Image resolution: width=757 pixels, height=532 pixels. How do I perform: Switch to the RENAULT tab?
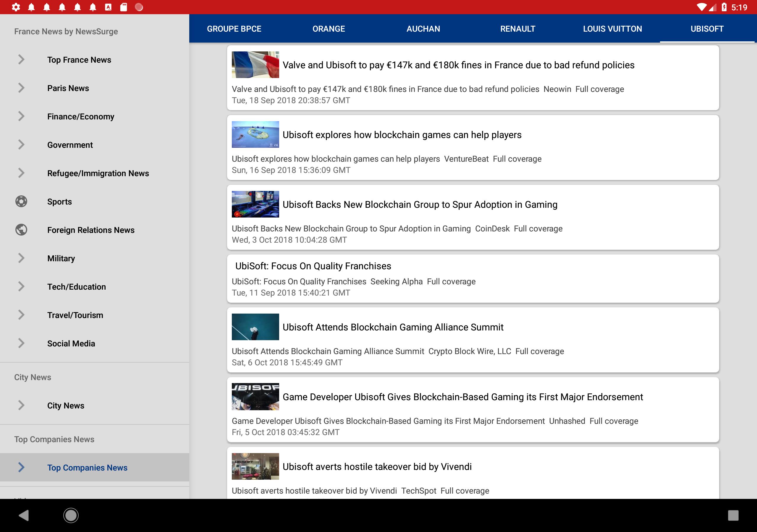tap(518, 29)
